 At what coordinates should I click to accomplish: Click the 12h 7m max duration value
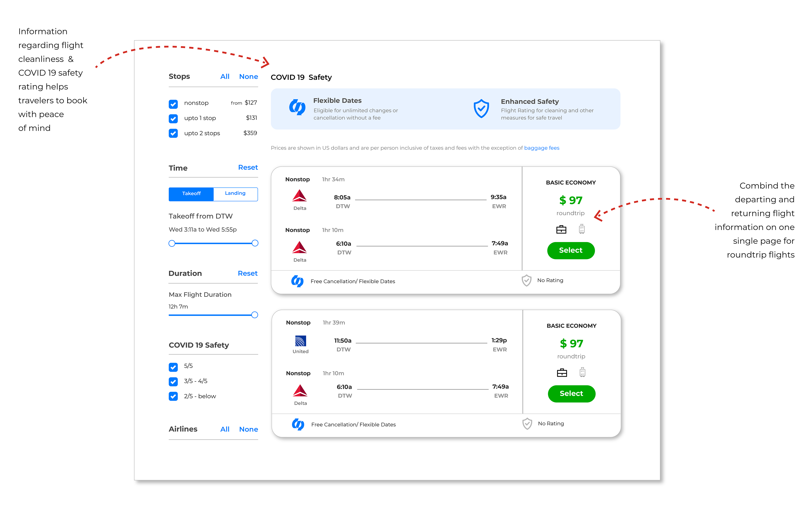coord(178,307)
